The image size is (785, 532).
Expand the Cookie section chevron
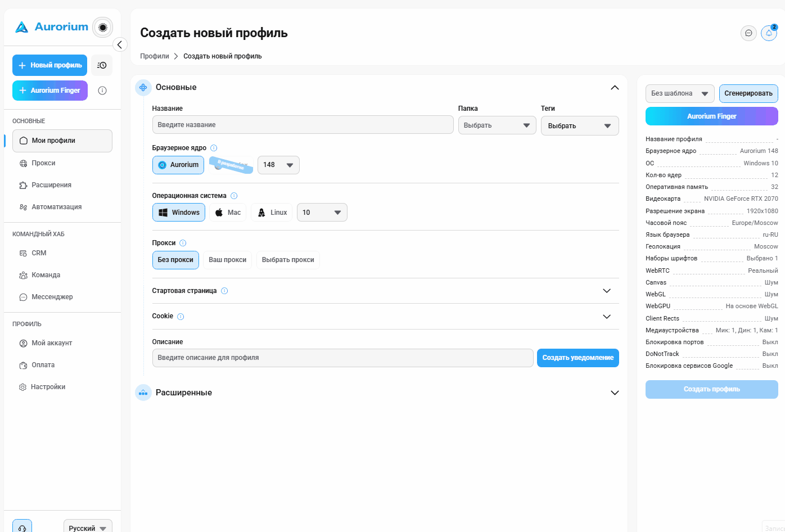(607, 317)
